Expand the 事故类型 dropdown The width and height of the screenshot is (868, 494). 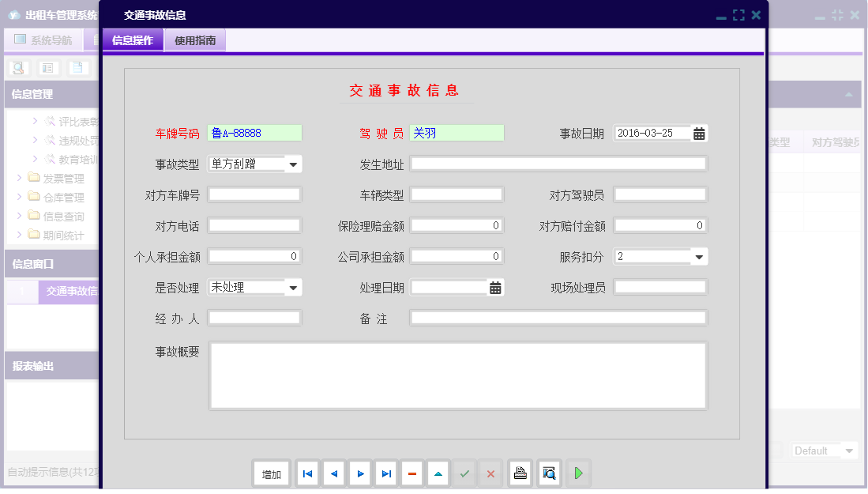pyautogui.click(x=293, y=164)
